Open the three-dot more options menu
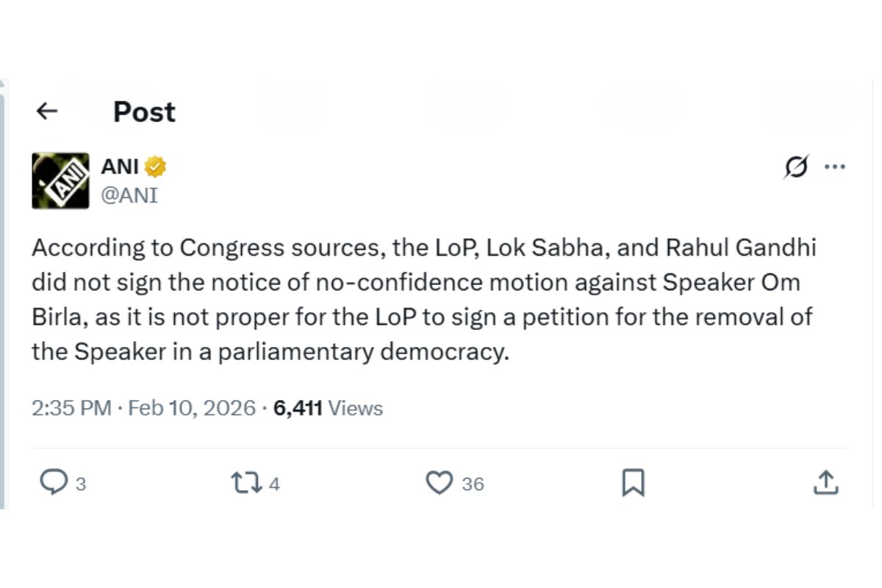882x588 pixels. 835,167
